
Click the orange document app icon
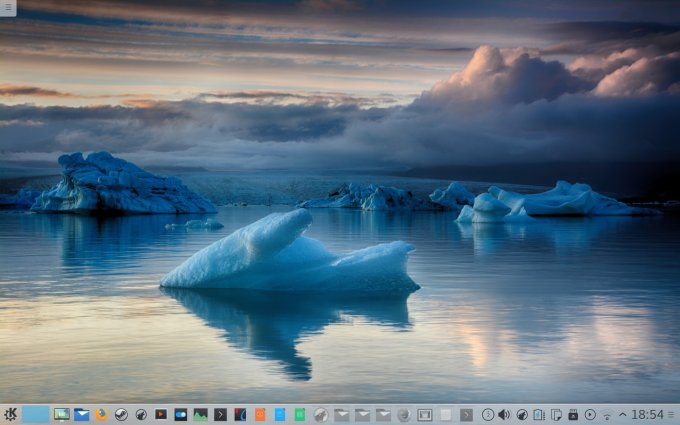coord(260,414)
